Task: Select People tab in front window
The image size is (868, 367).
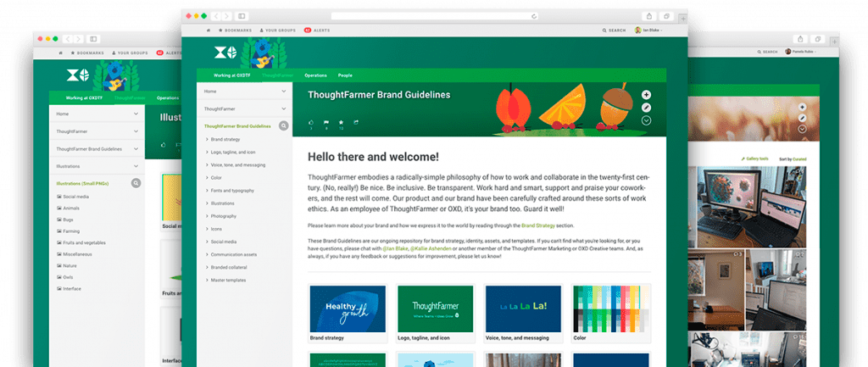Action: coord(345,75)
